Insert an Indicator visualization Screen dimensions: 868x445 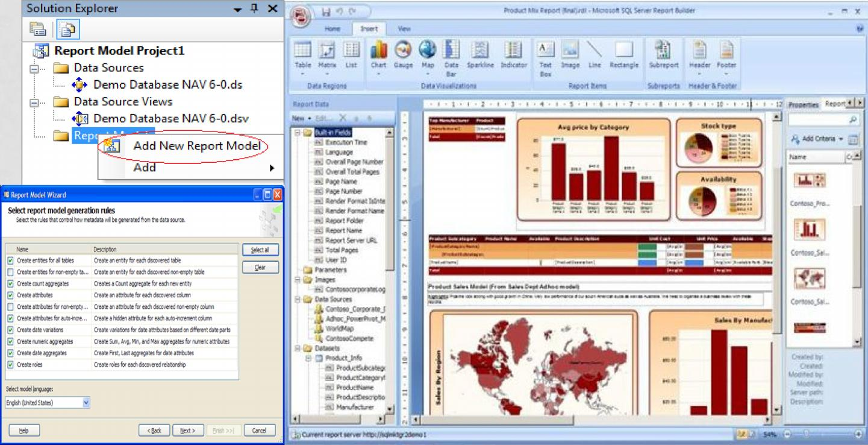click(513, 55)
